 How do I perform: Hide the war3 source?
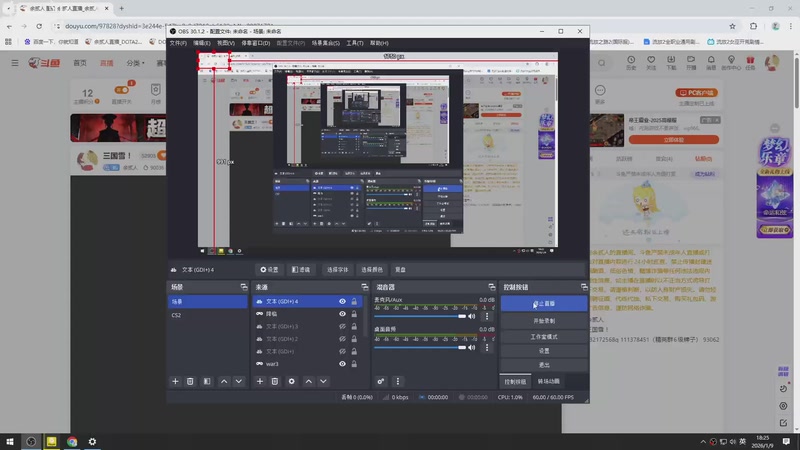[x=342, y=364]
